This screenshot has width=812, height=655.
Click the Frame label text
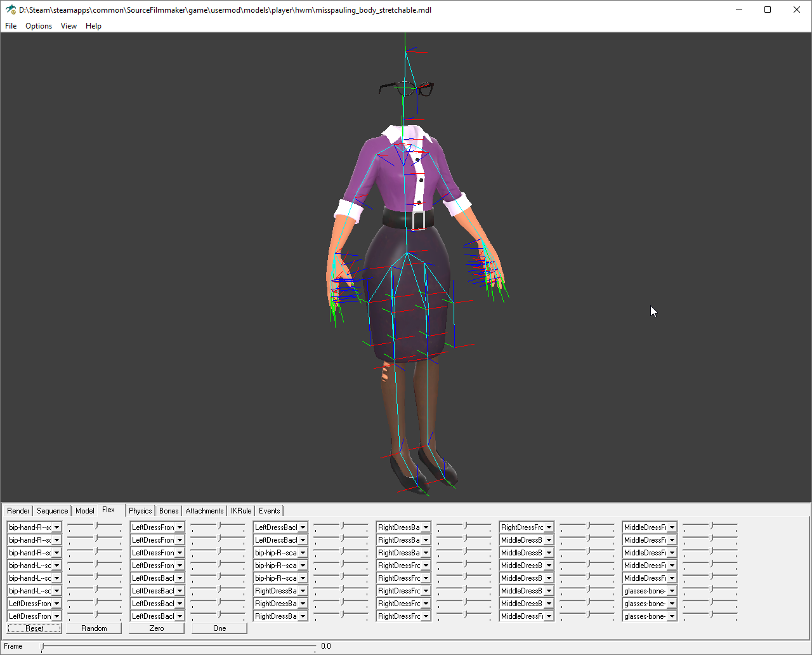pos(13,647)
